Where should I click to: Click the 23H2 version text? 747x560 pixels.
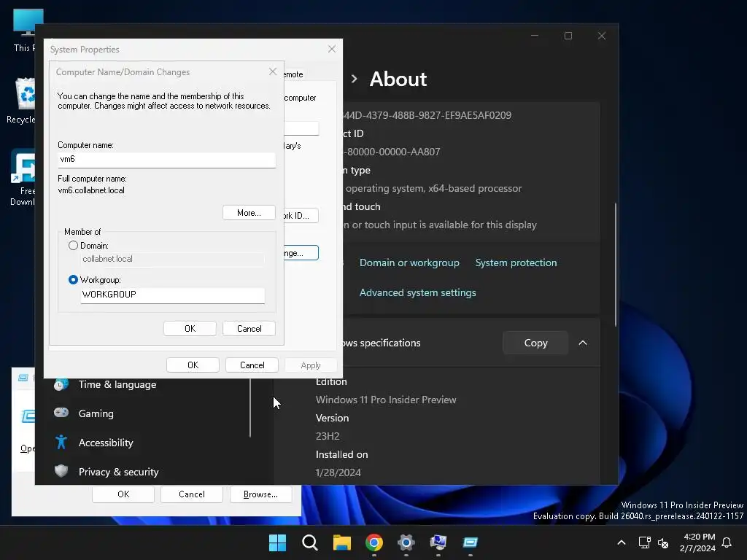click(328, 436)
